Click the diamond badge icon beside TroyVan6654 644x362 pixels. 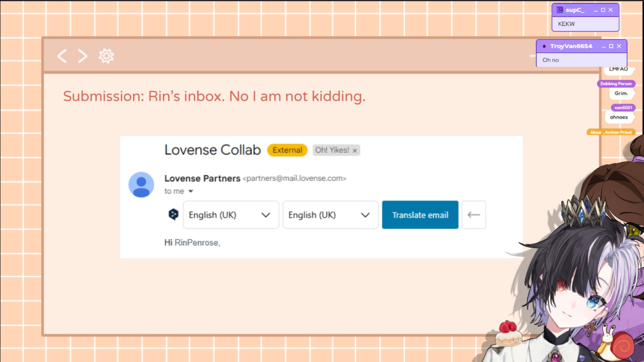pos(544,46)
